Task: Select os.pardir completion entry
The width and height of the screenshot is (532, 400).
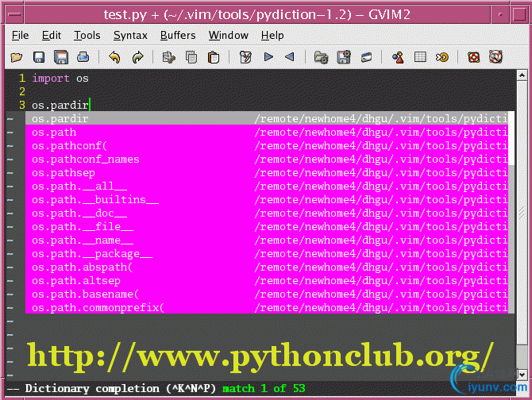Action: tap(267, 118)
